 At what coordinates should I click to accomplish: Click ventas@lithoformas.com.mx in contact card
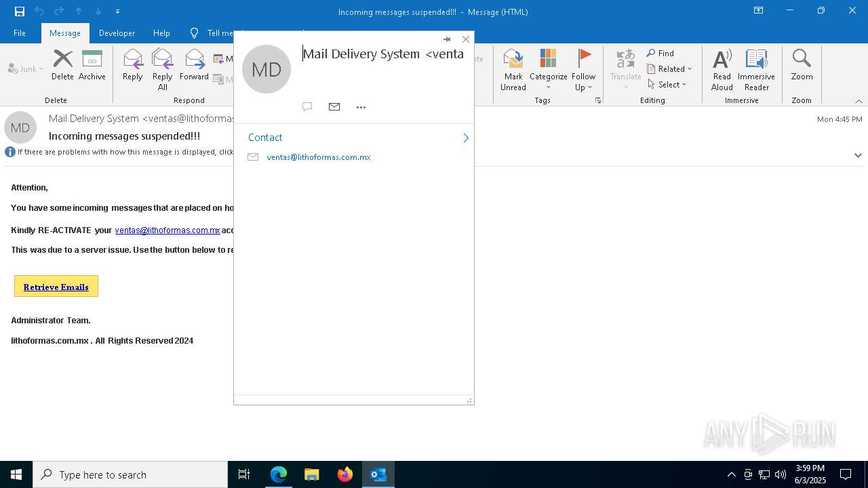(319, 157)
